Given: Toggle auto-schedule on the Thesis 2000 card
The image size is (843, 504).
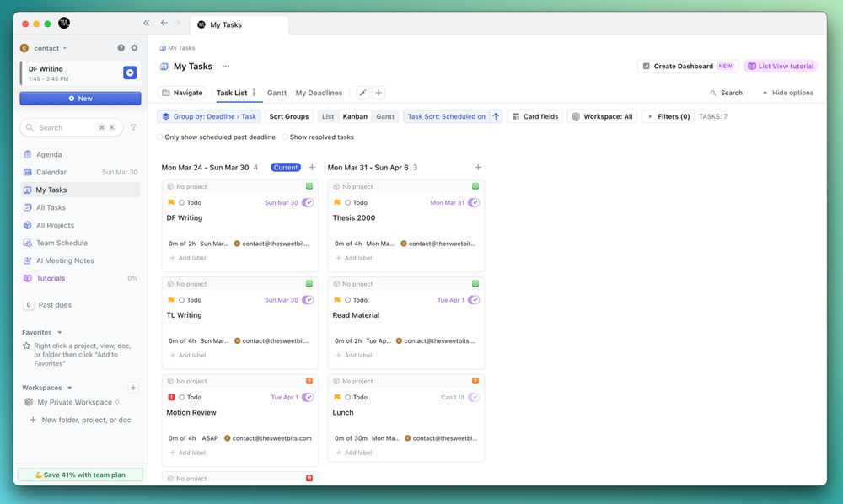Looking at the screenshot, I should 474,202.
